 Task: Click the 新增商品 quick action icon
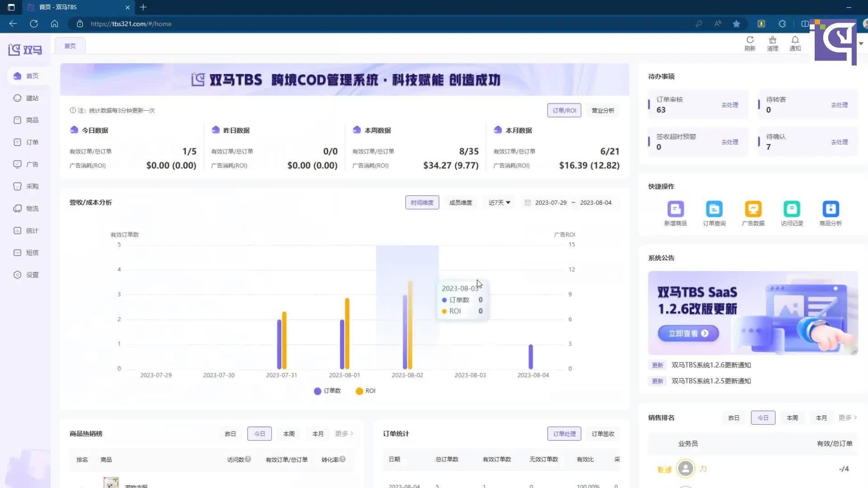tap(675, 209)
